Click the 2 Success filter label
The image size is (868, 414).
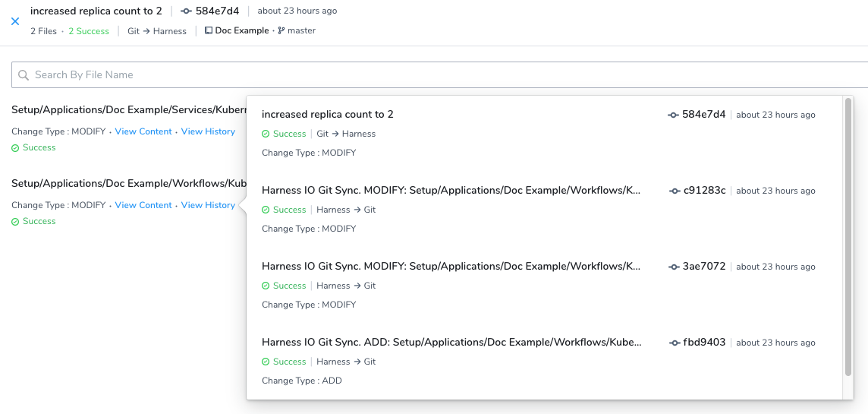point(89,31)
